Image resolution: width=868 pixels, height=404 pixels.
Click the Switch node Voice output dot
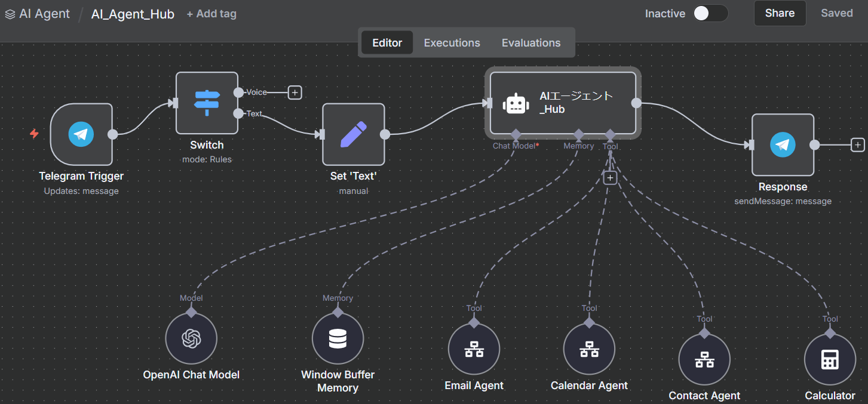click(238, 92)
